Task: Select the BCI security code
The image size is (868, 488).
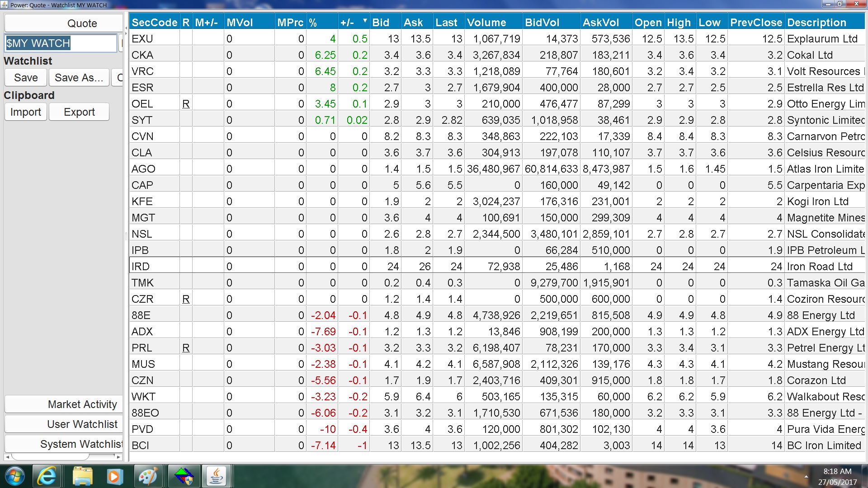Action: pos(140,446)
